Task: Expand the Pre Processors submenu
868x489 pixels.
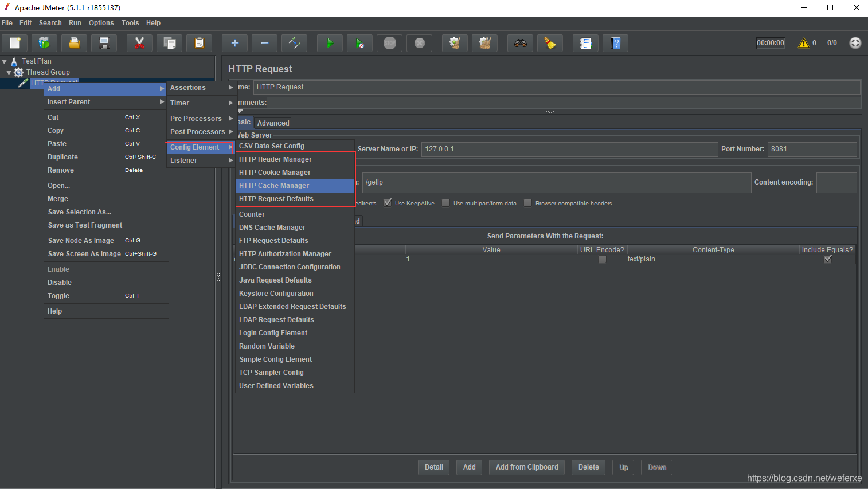Action: pos(201,119)
